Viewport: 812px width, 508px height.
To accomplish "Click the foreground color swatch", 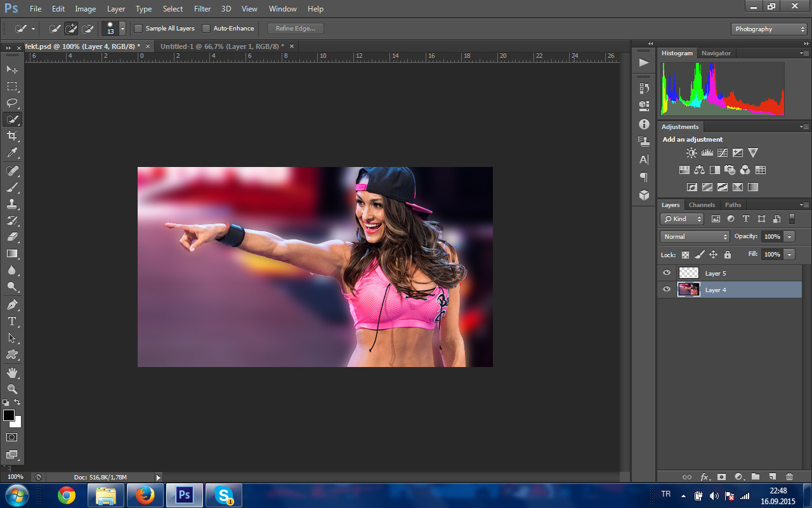I will pos(9,415).
